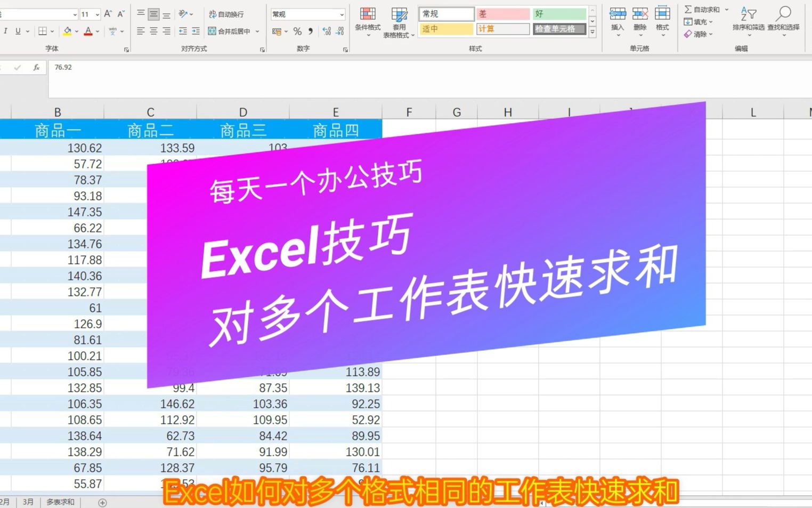Screen dimensions: 812x508
Task: Expand the 合并后居中 dropdown arrow
Action: (x=257, y=31)
